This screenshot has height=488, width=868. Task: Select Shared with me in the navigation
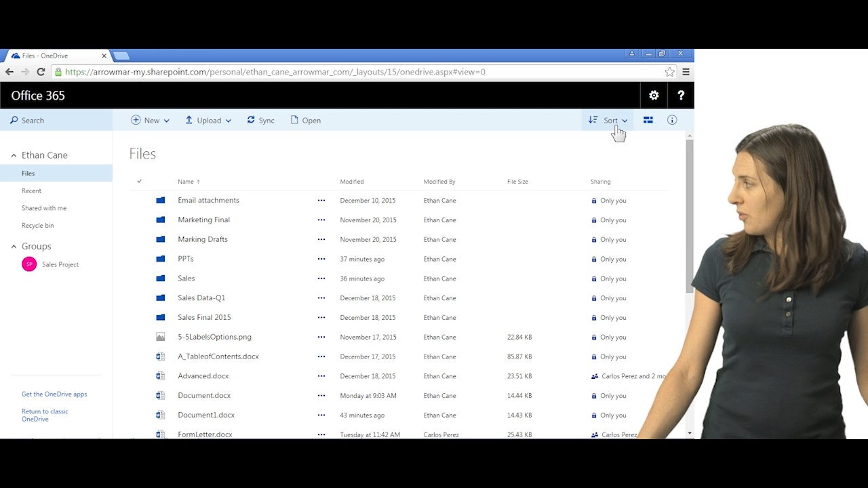pos(44,208)
